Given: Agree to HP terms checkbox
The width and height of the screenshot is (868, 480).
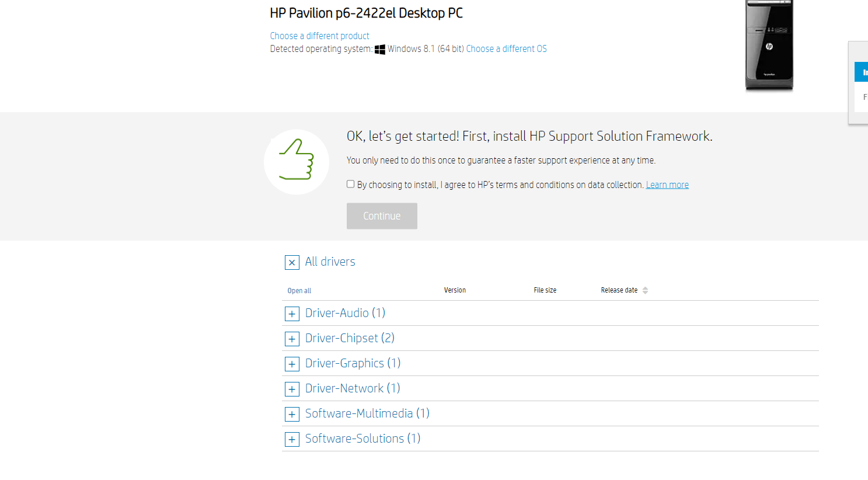Looking at the screenshot, I should click(350, 184).
